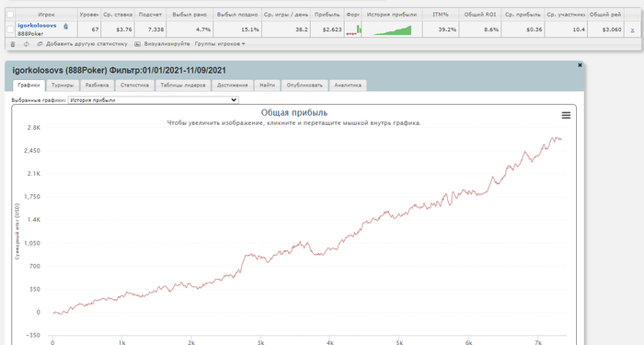The height and width of the screenshot is (345, 644).
Task: Click the refresh icon in table footer
Action: pos(27,44)
